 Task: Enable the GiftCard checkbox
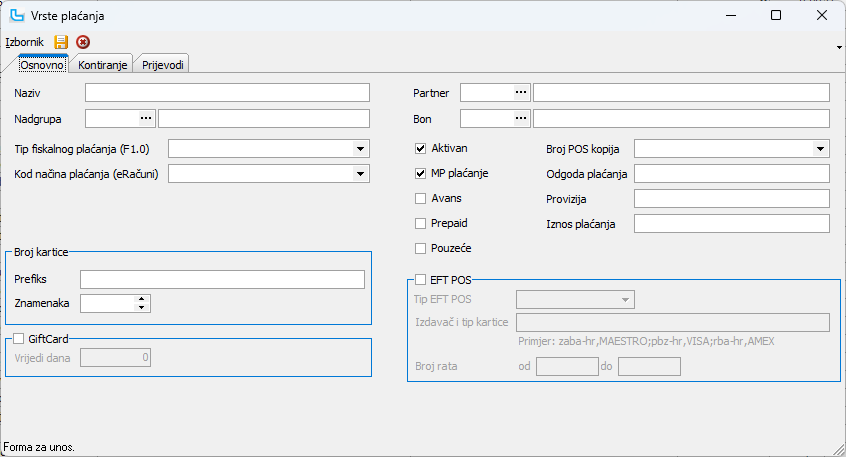(x=19, y=339)
